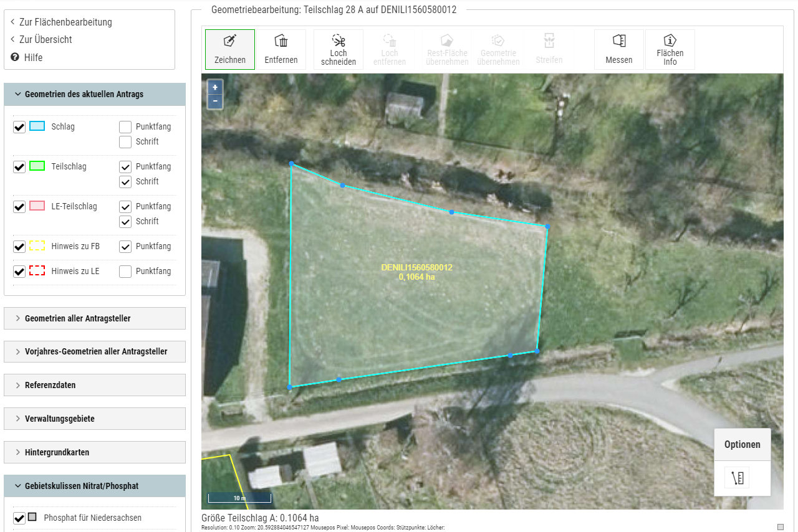The width and height of the screenshot is (798, 532).
Task: Open the Flächen Info tool
Action: click(x=670, y=49)
